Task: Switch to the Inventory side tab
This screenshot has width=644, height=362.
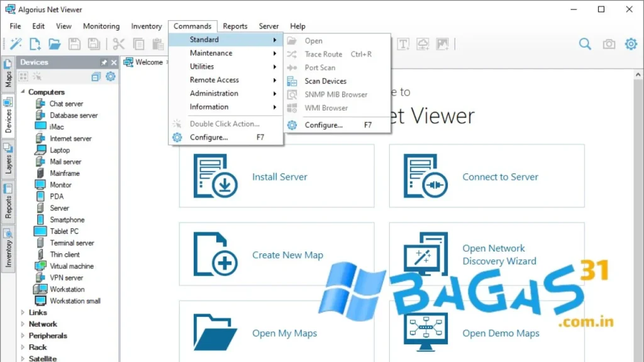Action: pos(8,249)
